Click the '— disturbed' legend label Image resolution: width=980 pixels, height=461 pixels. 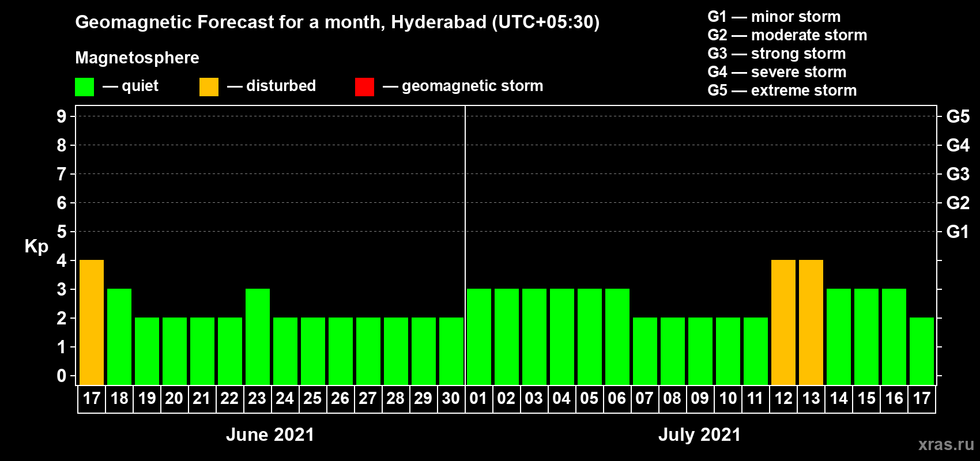click(272, 86)
